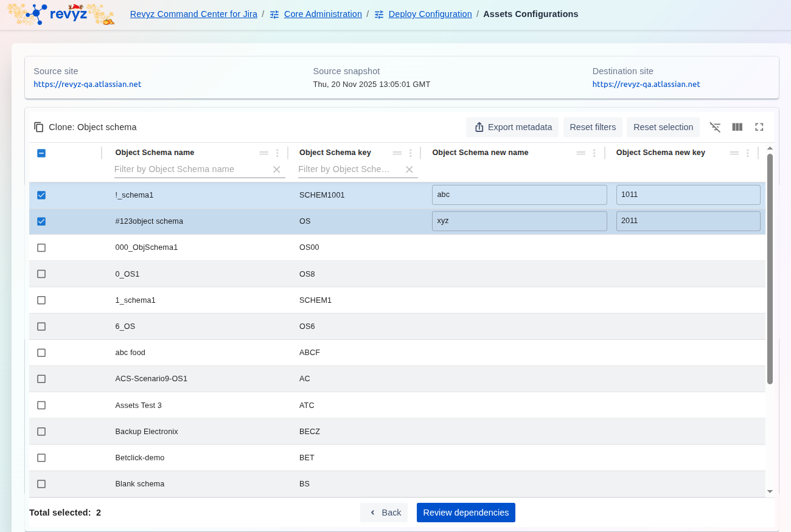The width and height of the screenshot is (791, 532).
Task: Go to Core Administration breadcrumb
Action: click(322, 14)
